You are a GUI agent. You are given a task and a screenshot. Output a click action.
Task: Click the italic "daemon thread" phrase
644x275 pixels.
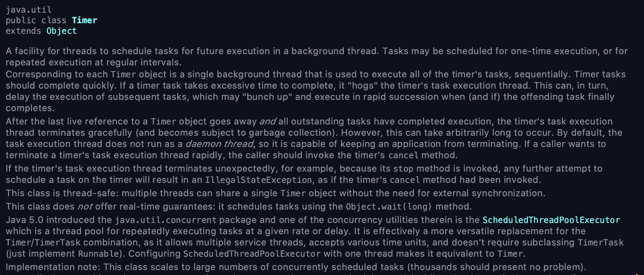pos(219,144)
